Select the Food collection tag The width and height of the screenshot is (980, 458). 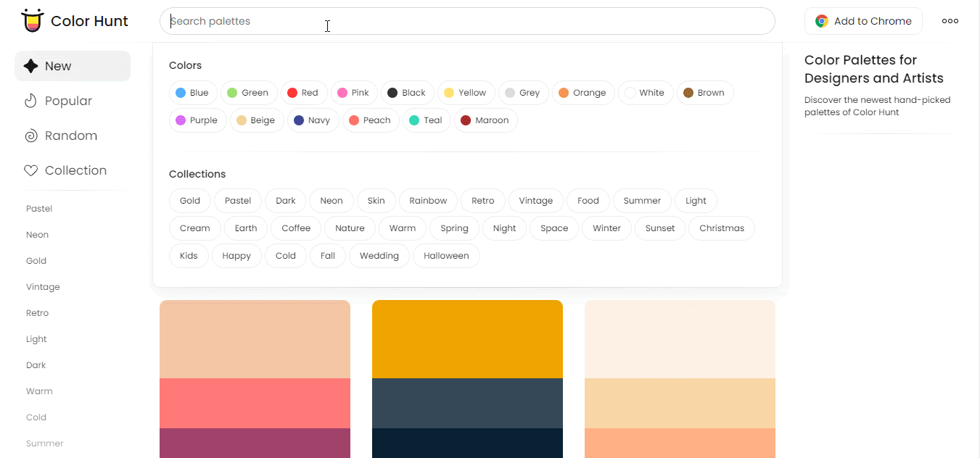click(588, 201)
